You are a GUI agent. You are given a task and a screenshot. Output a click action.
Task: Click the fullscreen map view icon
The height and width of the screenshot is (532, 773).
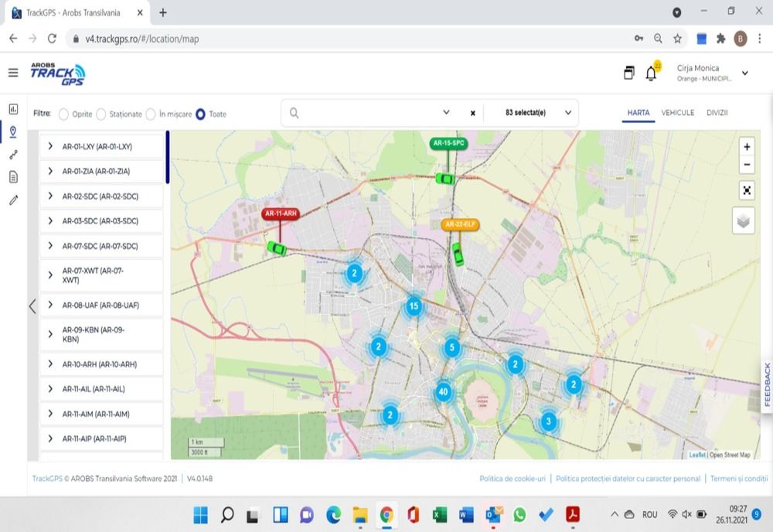[x=746, y=189]
